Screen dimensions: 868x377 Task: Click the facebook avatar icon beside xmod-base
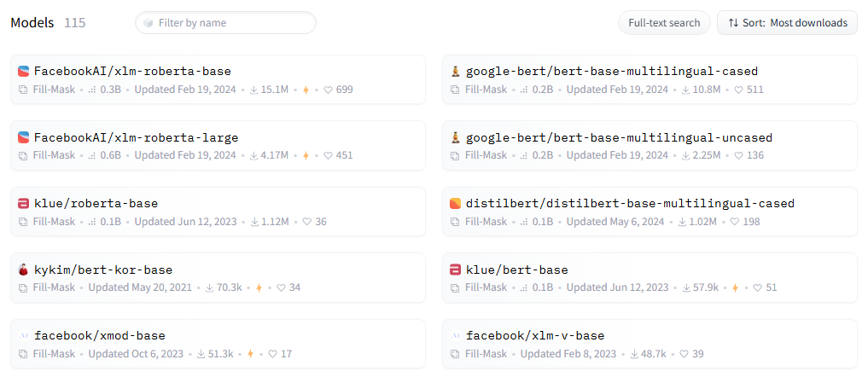(x=23, y=336)
